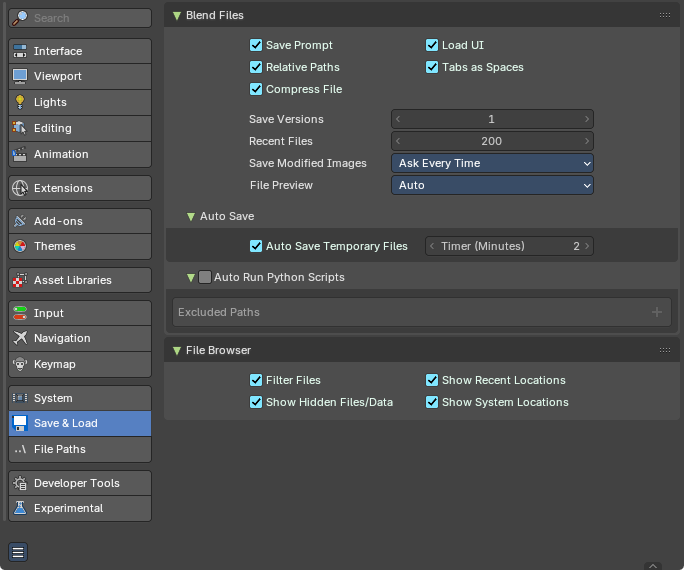The width and height of the screenshot is (684, 570).
Task: Click the Themes color wheel icon
Action: pyautogui.click(x=20, y=246)
